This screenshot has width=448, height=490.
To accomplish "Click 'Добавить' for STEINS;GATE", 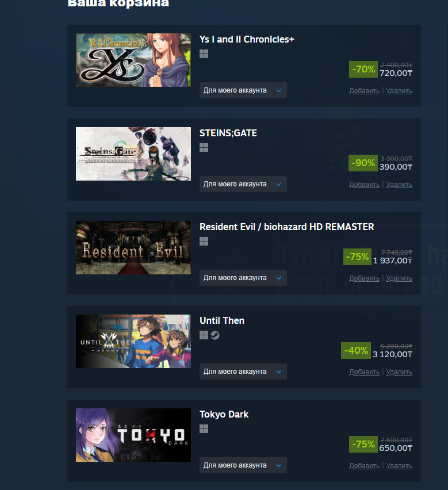I will pyautogui.click(x=364, y=185).
